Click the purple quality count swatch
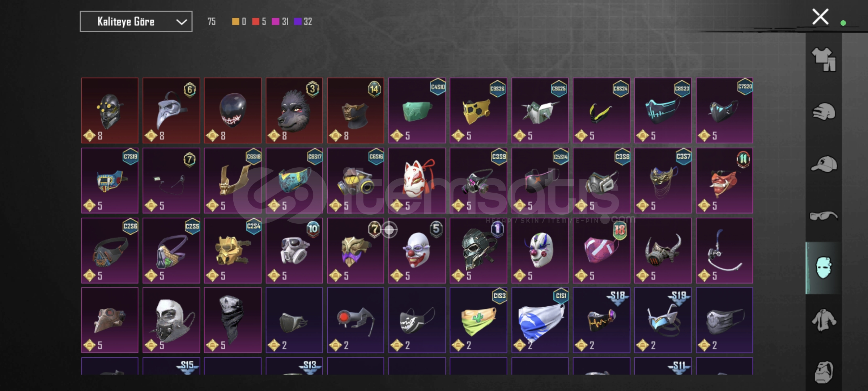 [x=298, y=22]
